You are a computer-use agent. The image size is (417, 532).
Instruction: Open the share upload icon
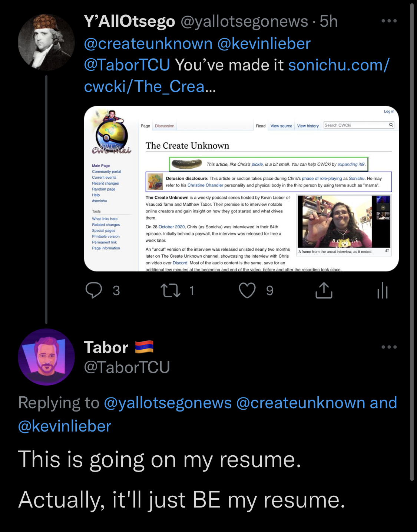pos(324,290)
